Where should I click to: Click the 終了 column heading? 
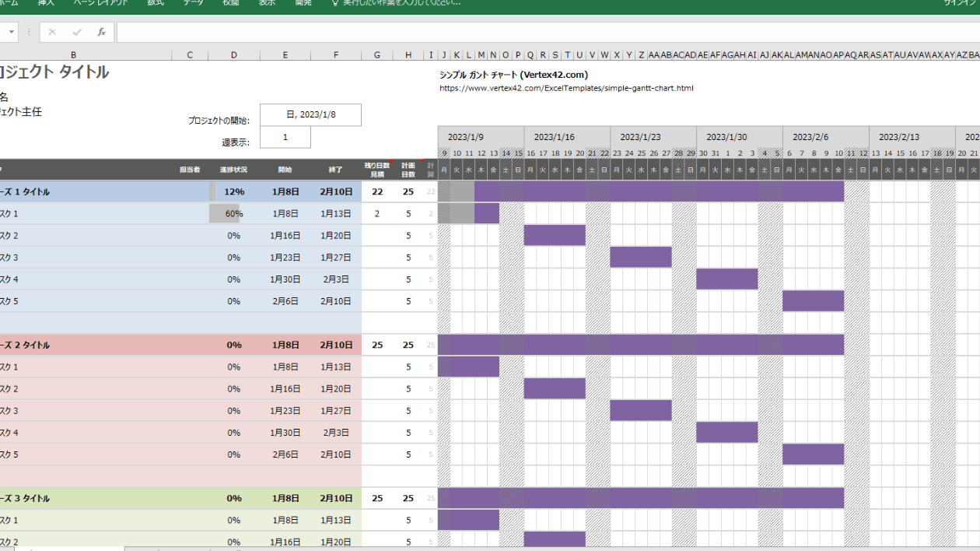[336, 169]
